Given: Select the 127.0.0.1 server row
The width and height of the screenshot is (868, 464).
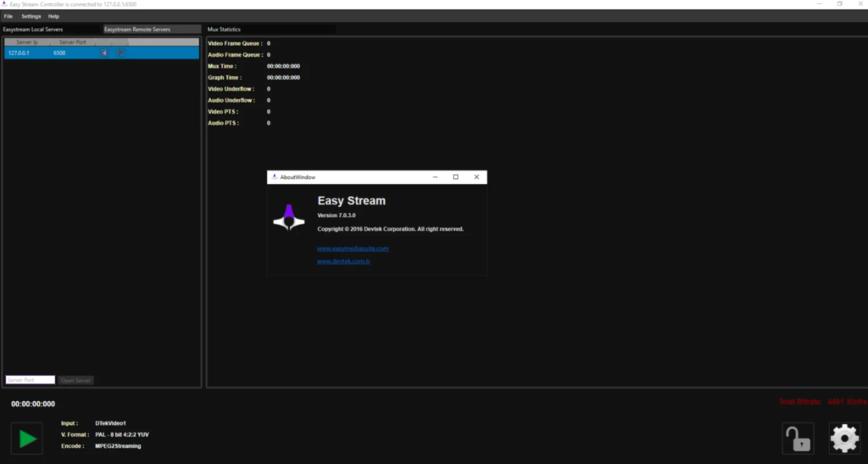Looking at the screenshot, I should point(51,53).
